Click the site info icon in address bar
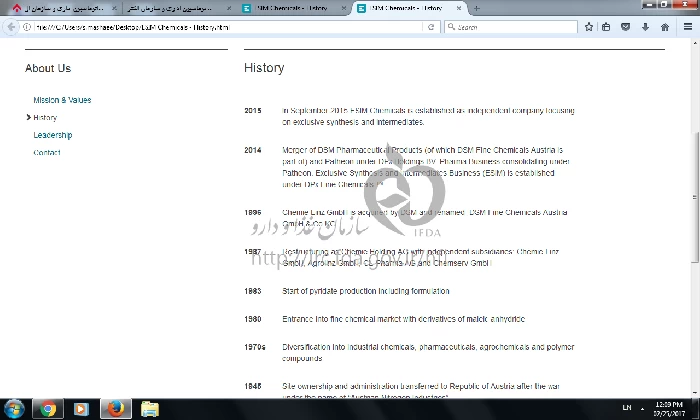Screen dimensions: 700x420 [27, 27]
